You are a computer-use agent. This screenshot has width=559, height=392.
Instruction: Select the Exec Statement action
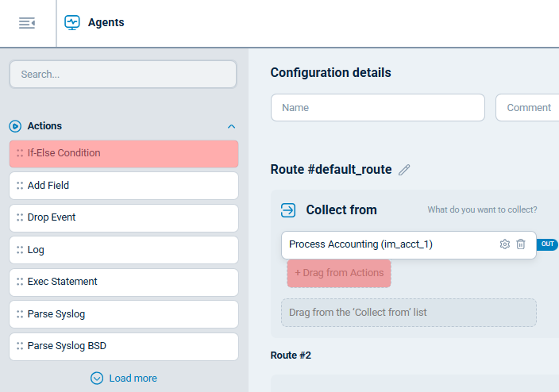click(x=124, y=282)
